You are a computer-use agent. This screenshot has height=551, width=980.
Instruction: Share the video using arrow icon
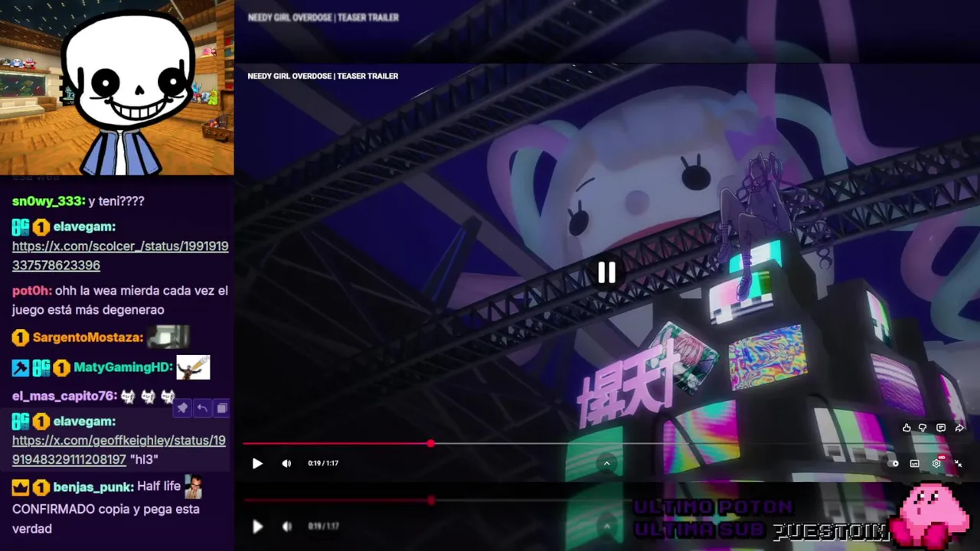pyautogui.click(x=959, y=428)
